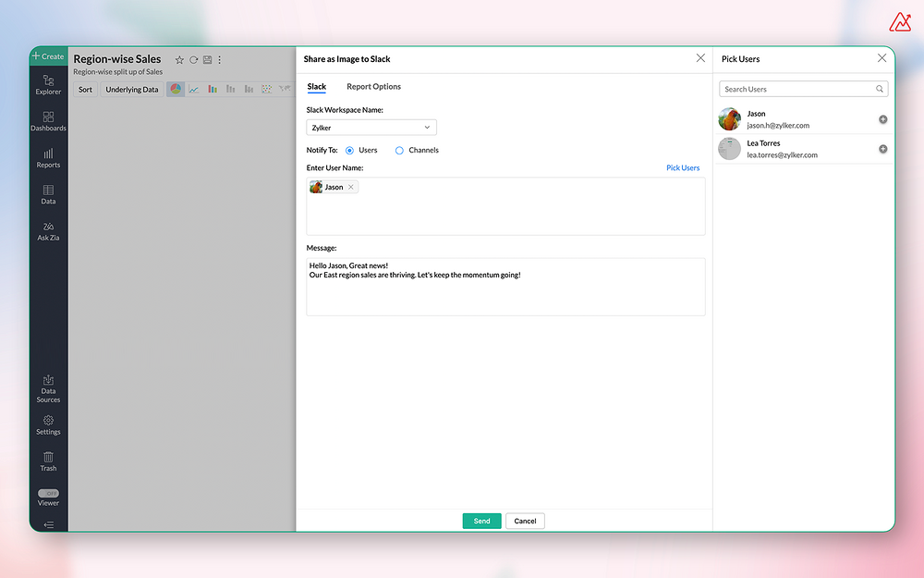The height and width of the screenshot is (578, 924).
Task: Refresh the Region-wise Sales report
Action: tap(193, 59)
